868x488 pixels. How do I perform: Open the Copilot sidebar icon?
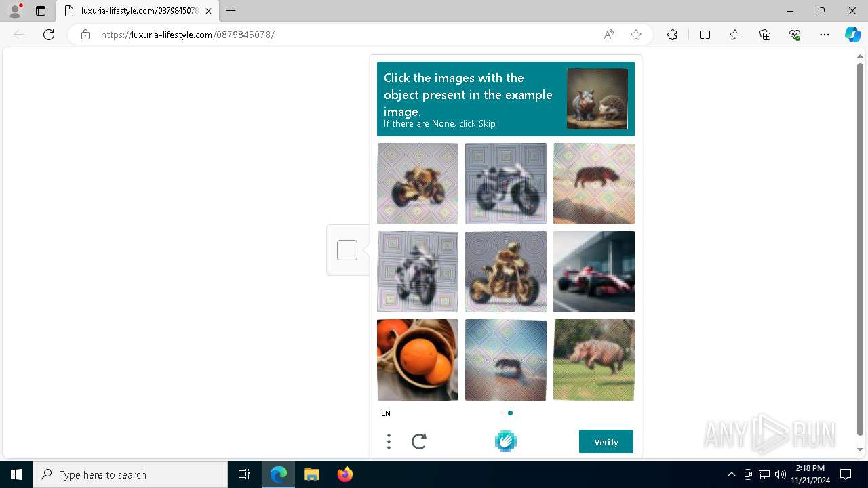pyautogui.click(x=852, y=35)
